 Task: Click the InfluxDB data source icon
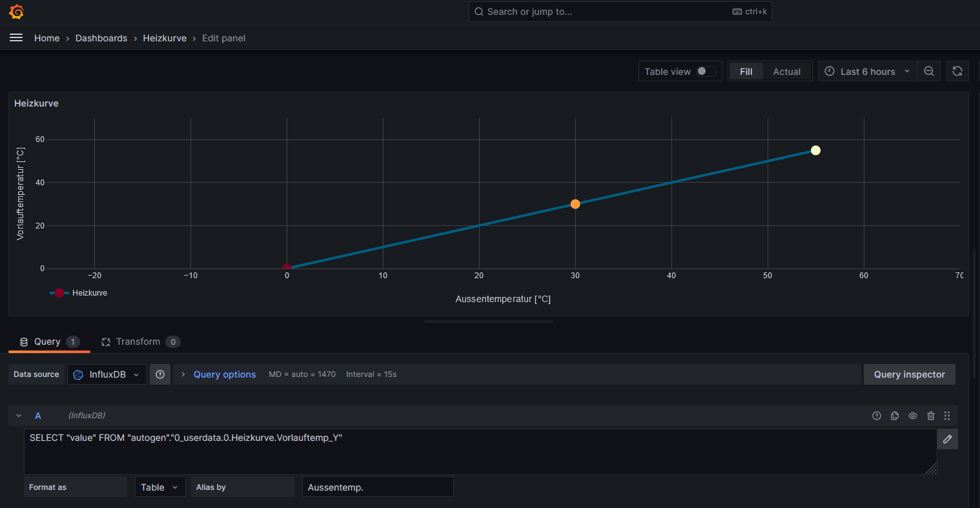pyautogui.click(x=78, y=374)
